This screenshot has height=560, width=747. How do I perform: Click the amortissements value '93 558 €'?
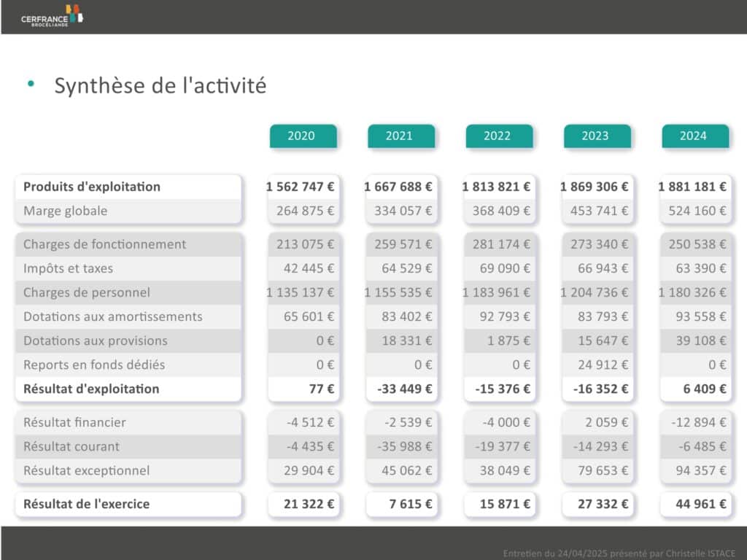pyautogui.click(x=702, y=316)
